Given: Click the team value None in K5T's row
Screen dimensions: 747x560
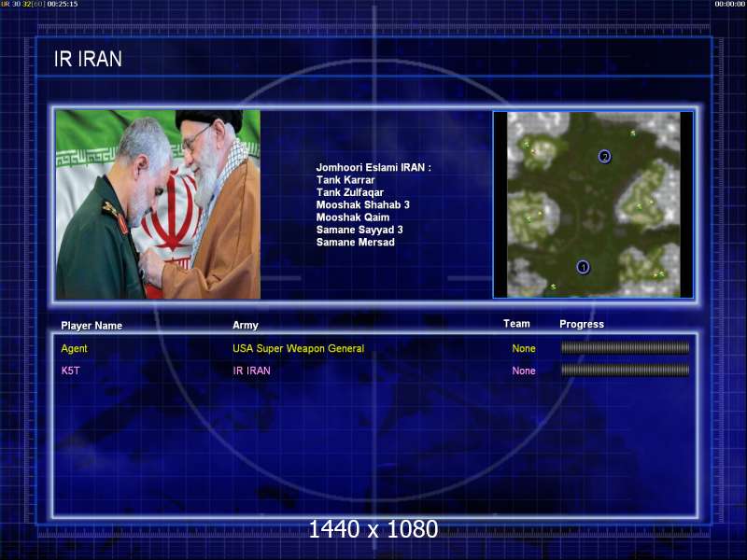Looking at the screenshot, I should [x=524, y=371].
